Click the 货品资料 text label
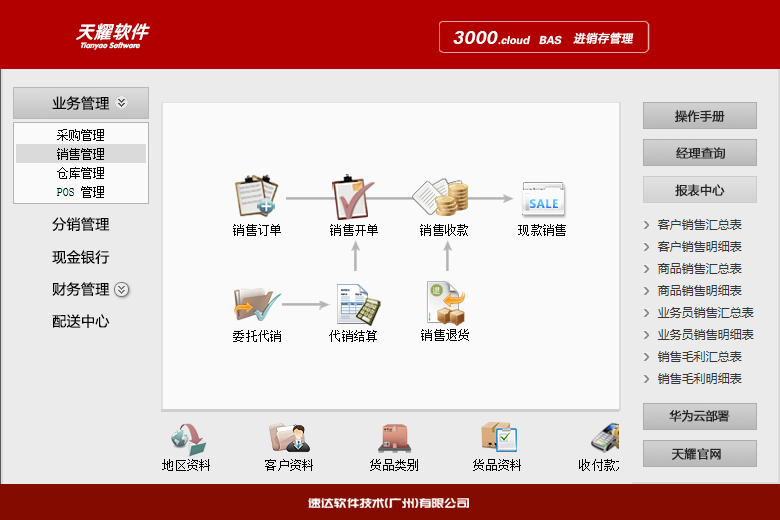 point(497,465)
